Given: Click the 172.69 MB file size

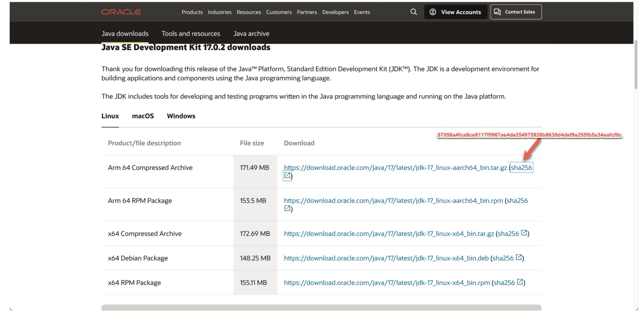Looking at the screenshot, I should coord(255,234).
